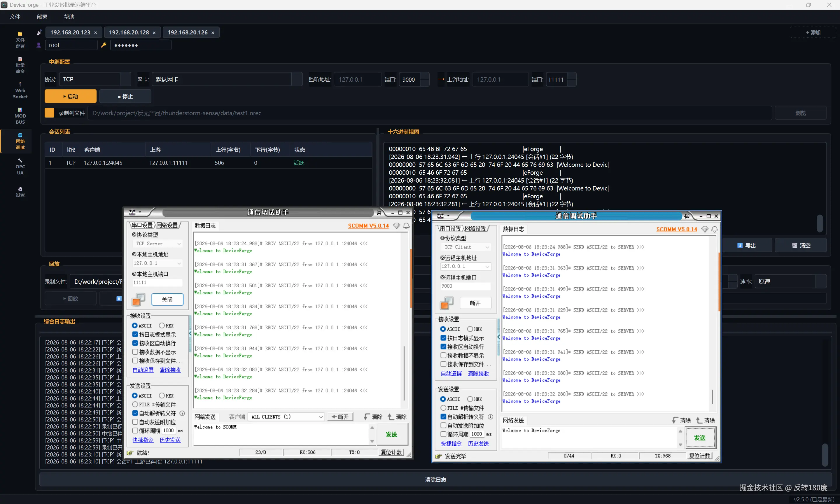The height and width of the screenshot is (504, 840).
Task: Open the 文件部署 sidebar section
Action: coord(20,39)
